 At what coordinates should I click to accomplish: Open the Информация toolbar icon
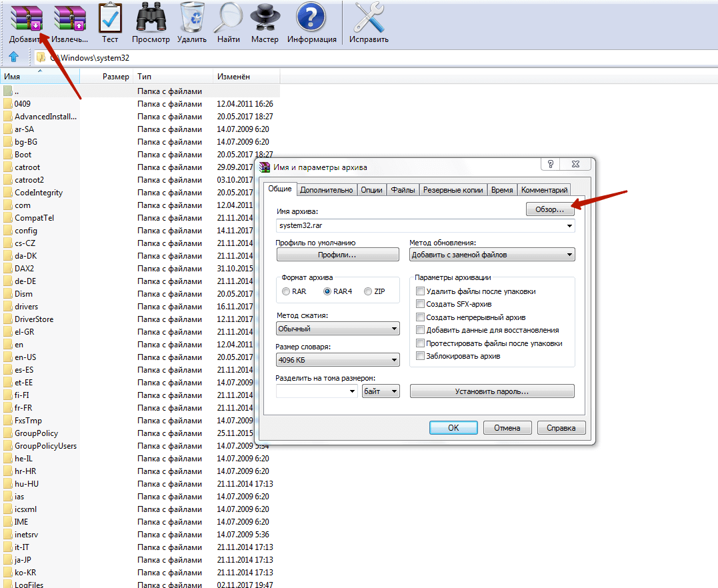(x=311, y=18)
